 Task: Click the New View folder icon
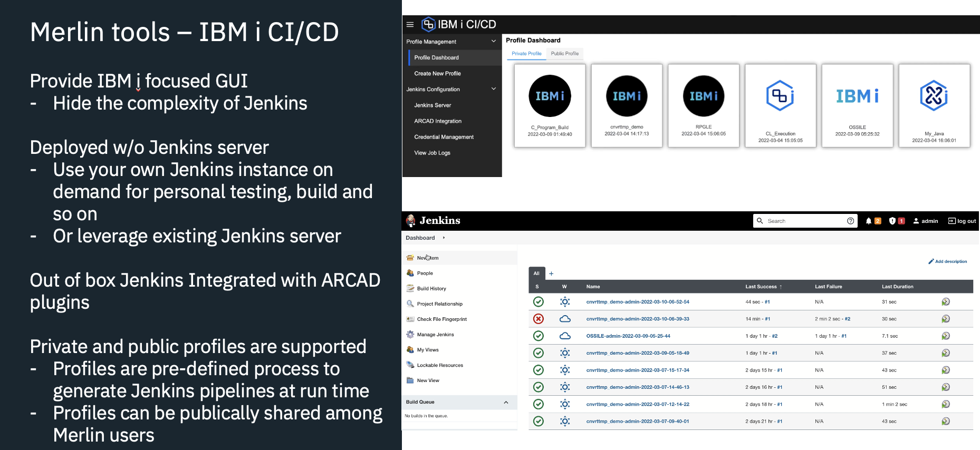(x=410, y=380)
